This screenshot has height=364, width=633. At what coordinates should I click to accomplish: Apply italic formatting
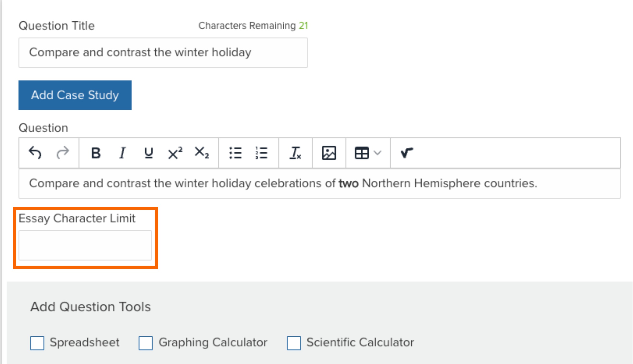[x=122, y=153]
